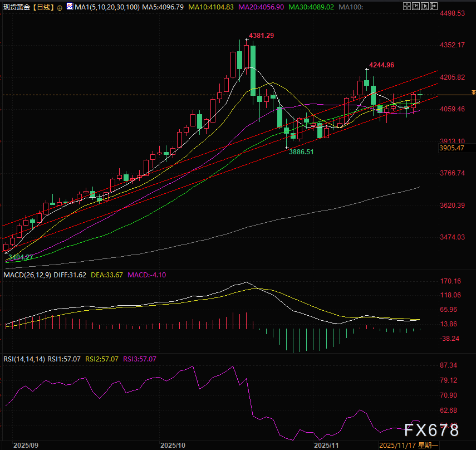Click the 2025/10 date on time axis
The width and height of the screenshot is (476, 450).
tap(173, 446)
